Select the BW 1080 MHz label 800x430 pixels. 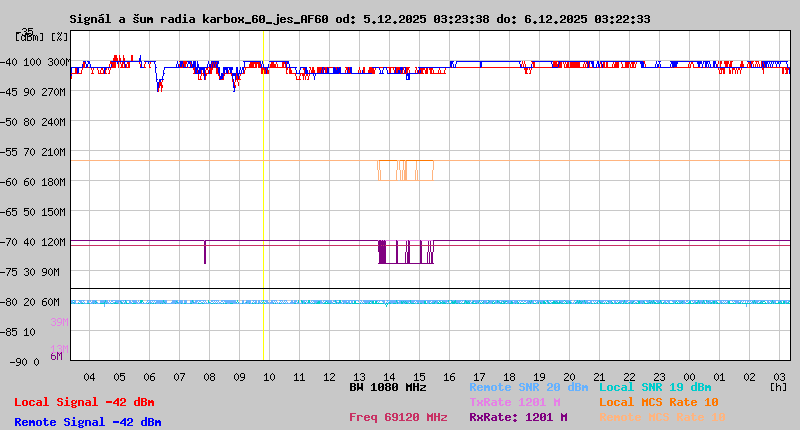[x=388, y=387]
